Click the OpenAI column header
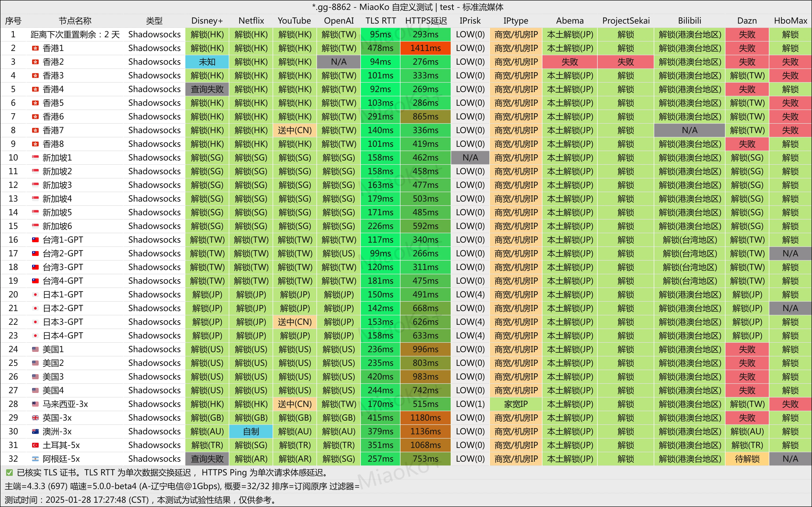The height and width of the screenshot is (507, 812). pos(339,21)
